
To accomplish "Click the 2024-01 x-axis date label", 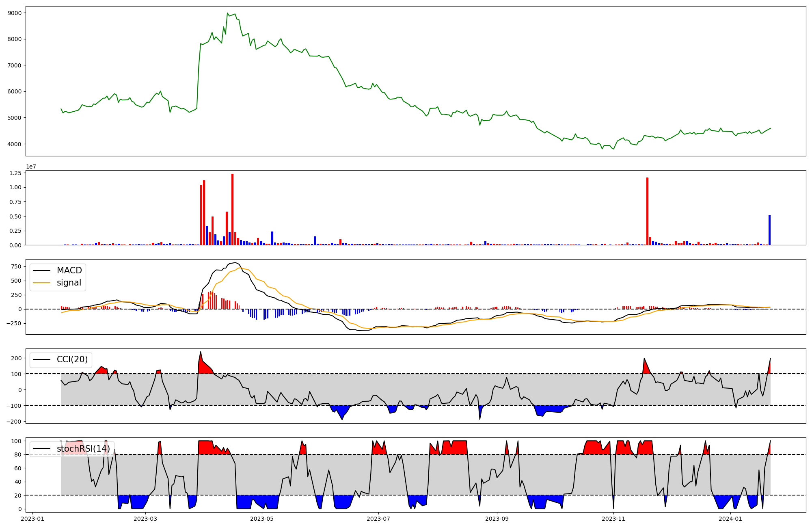I will 730,519.
